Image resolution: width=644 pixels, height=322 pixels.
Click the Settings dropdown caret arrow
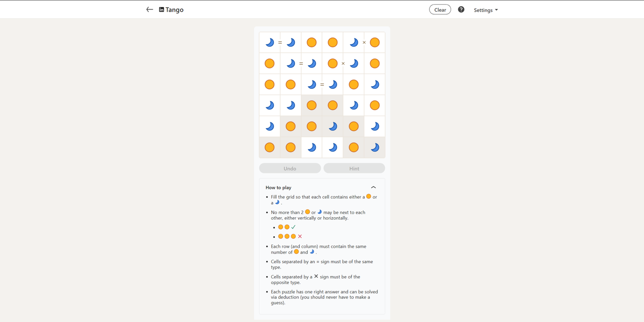click(x=496, y=10)
